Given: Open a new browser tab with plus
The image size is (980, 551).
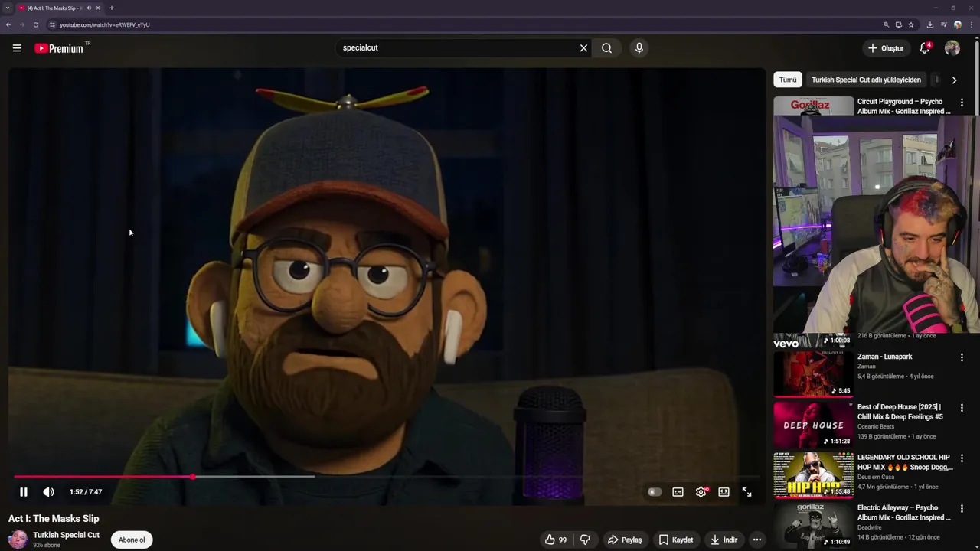Looking at the screenshot, I should 112,8.
